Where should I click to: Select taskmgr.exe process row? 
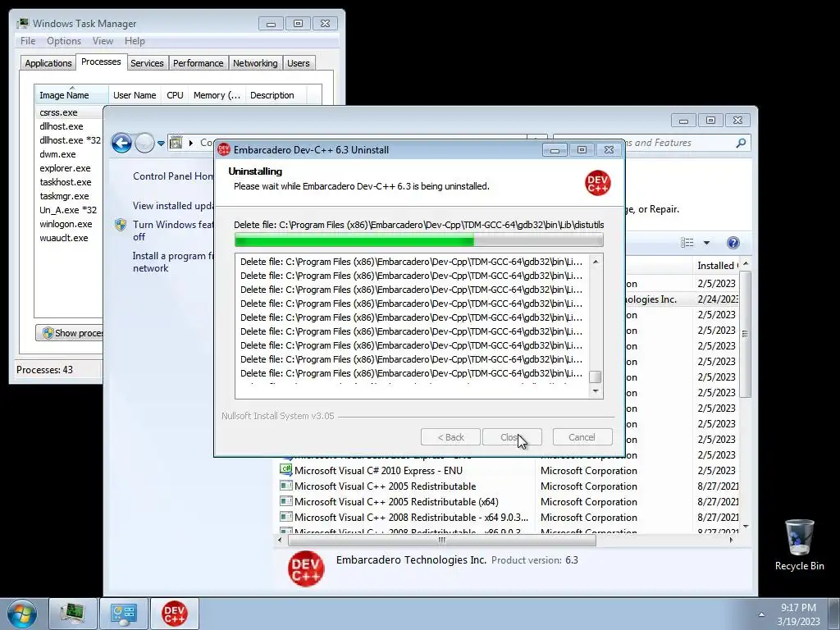70,196
